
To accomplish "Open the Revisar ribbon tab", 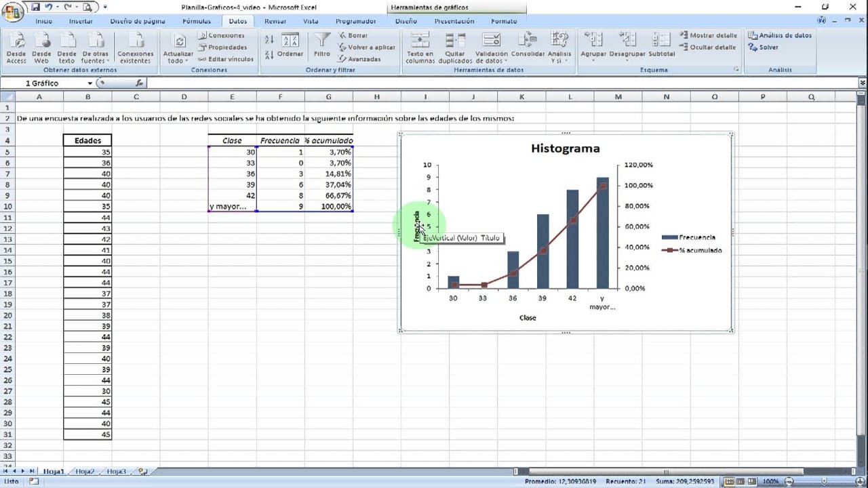I will 275,21.
